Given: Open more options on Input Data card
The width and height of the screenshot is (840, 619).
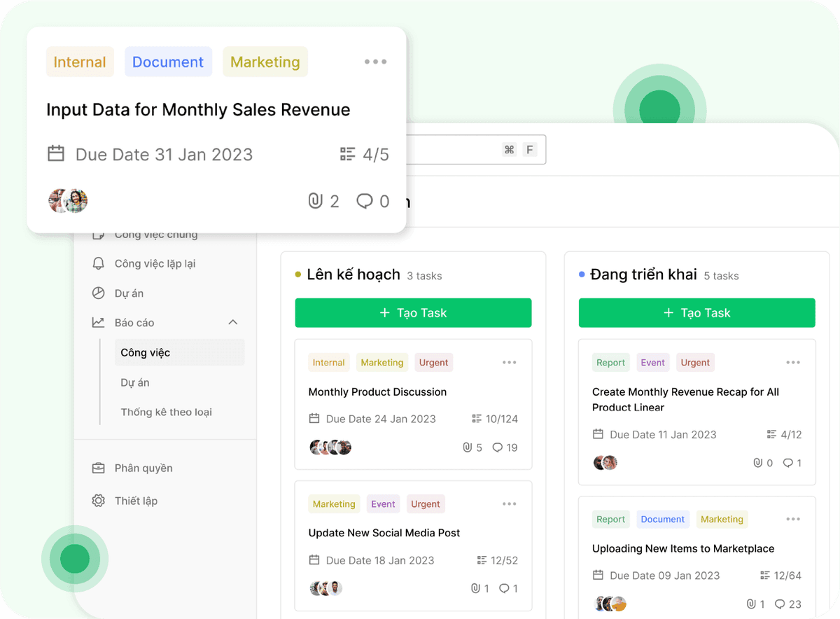Looking at the screenshot, I should (375, 62).
